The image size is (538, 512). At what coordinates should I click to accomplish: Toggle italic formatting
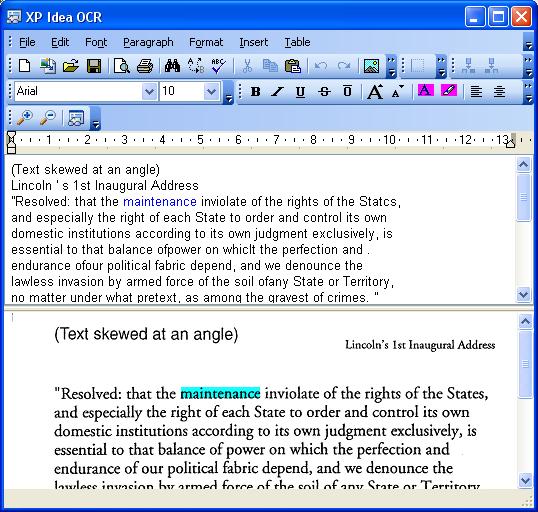[x=278, y=91]
